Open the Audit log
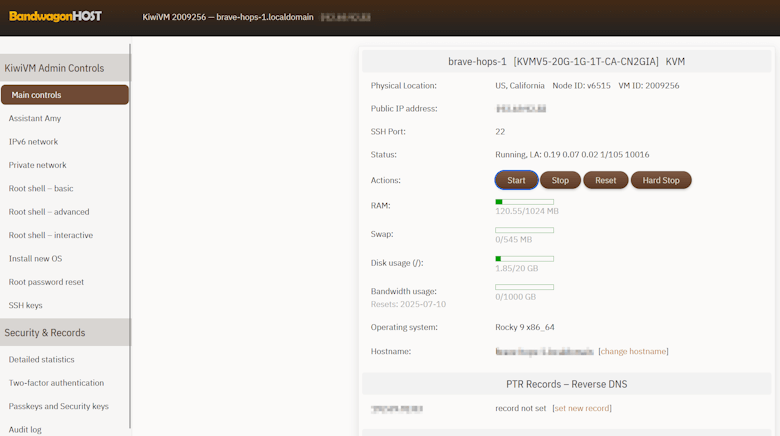 tap(25, 430)
